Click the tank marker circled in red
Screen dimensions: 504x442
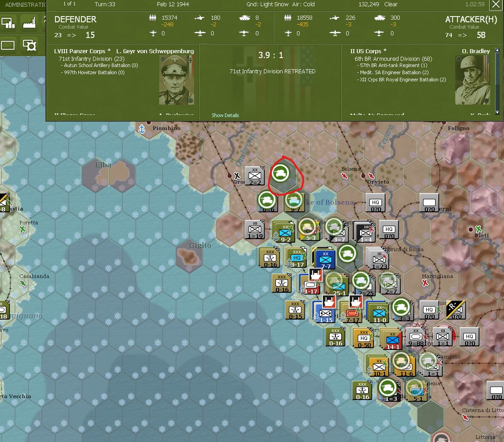[x=280, y=173]
